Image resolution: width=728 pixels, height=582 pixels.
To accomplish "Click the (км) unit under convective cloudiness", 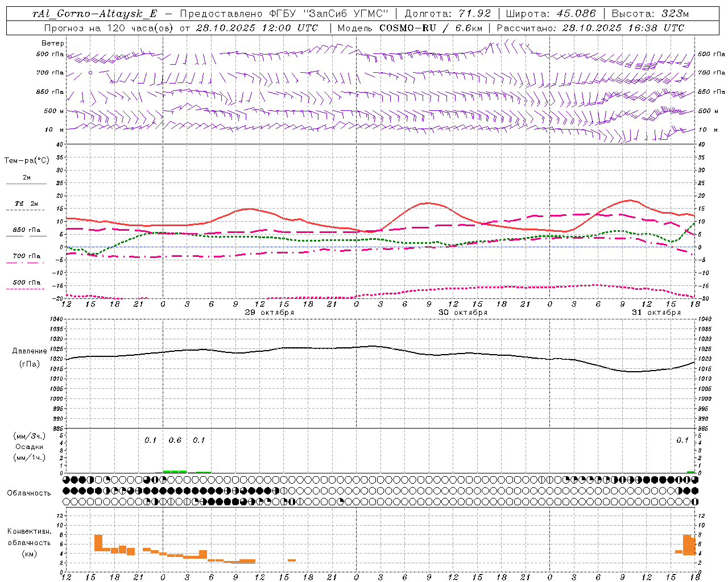I will pyautogui.click(x=29, y=553).
